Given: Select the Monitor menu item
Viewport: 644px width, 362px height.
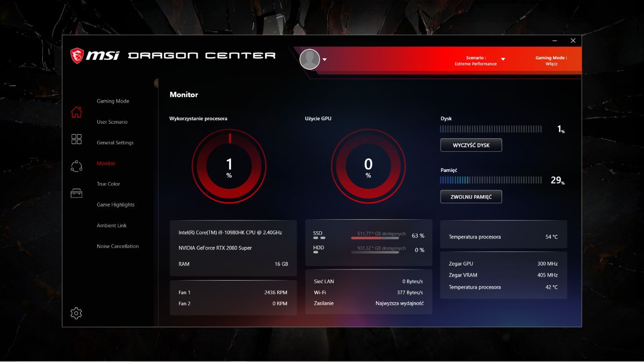Looking at the screenshot, I should click(x=106, y=163).
